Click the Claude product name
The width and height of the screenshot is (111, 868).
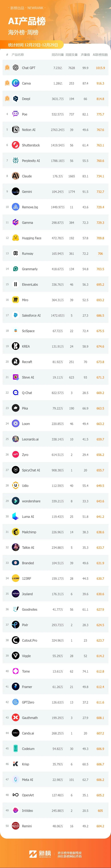click(x=27, y=176)
